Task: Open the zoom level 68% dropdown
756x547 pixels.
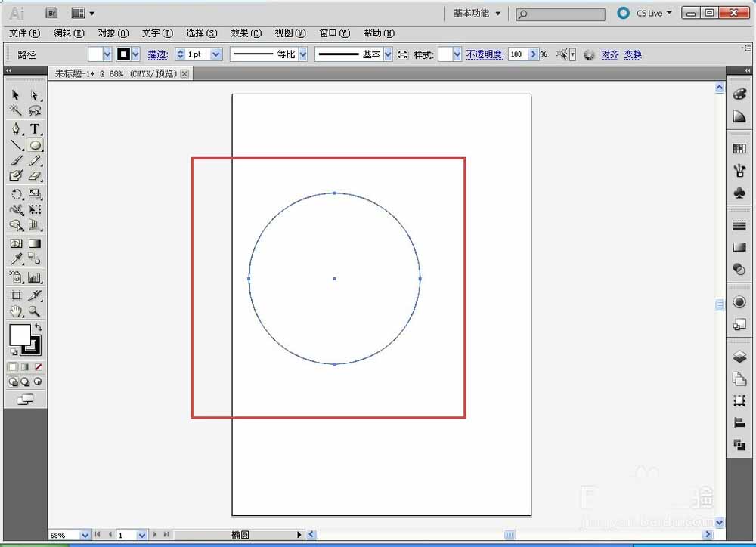Action: tap(85, 535)
